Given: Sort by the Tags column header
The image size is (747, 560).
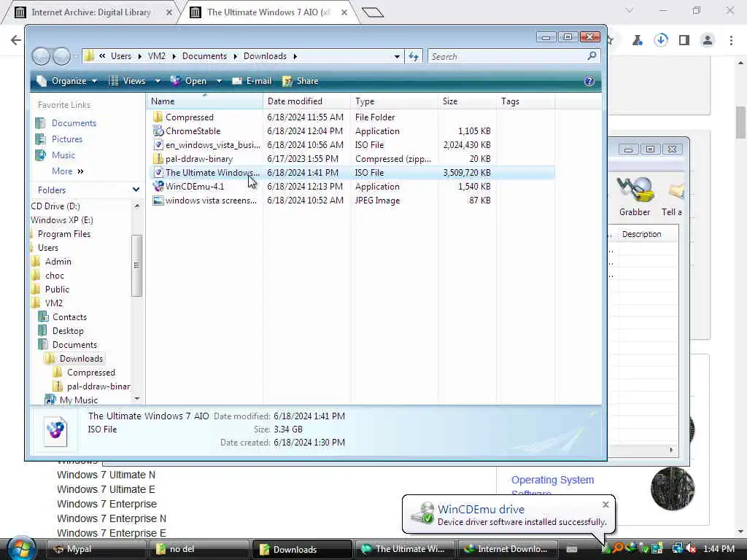Looking at the screenshot, I should point(527,101).
